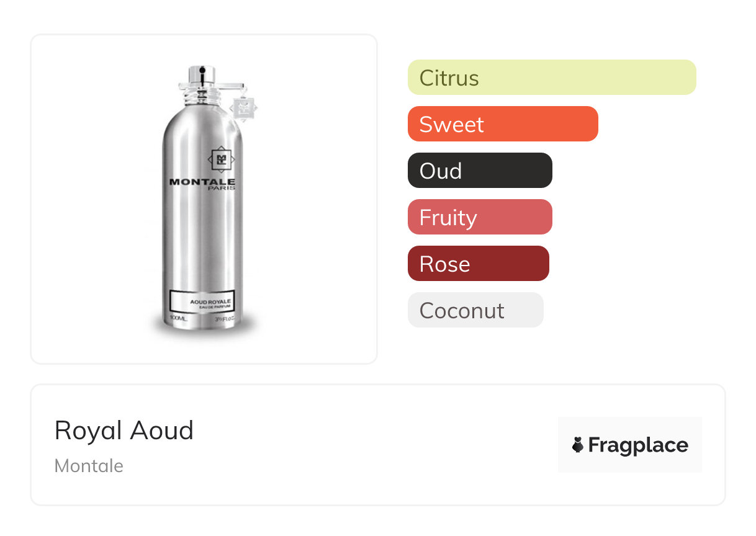Click the Fragplace pineapple logo icon
This screenshot has height=536, width=756.
click(x=578, y=445)
